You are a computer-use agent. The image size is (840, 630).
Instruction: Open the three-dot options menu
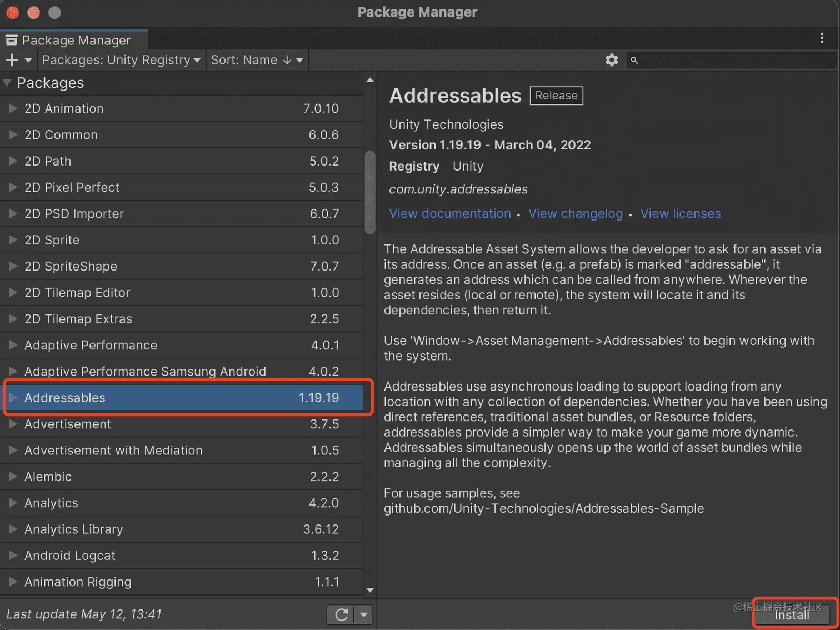822,38
